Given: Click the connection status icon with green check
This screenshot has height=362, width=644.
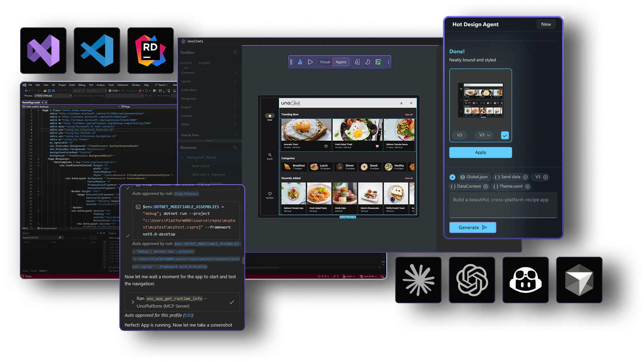Looking at the screenshot, I should 378,62.
